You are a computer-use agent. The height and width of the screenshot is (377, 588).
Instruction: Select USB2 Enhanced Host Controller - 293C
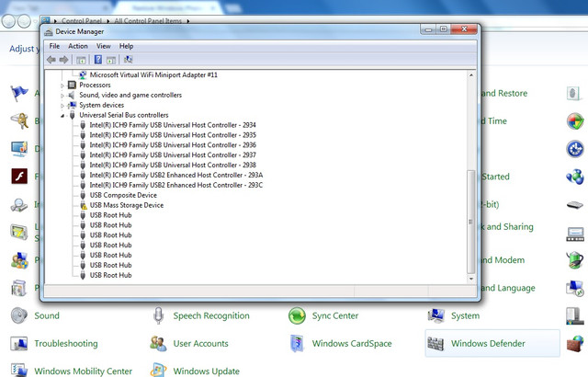(176, 185)
